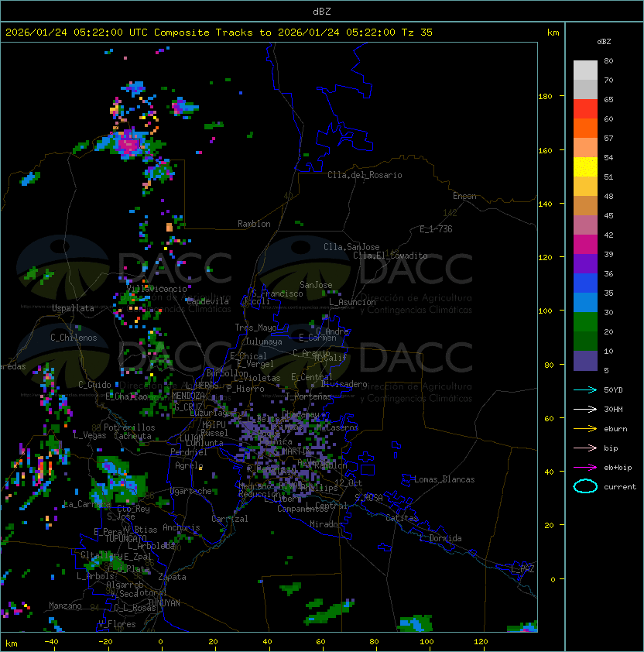Image resolution: width=644 pixels, height=652 pixels.
Task: Select the purple 39–36 dBZ swatch
Action: 585,263
